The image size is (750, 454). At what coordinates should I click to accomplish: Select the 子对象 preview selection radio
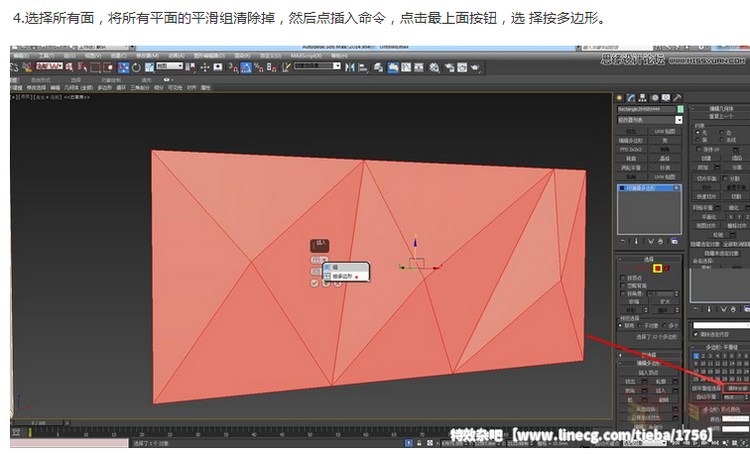(640, 325)
